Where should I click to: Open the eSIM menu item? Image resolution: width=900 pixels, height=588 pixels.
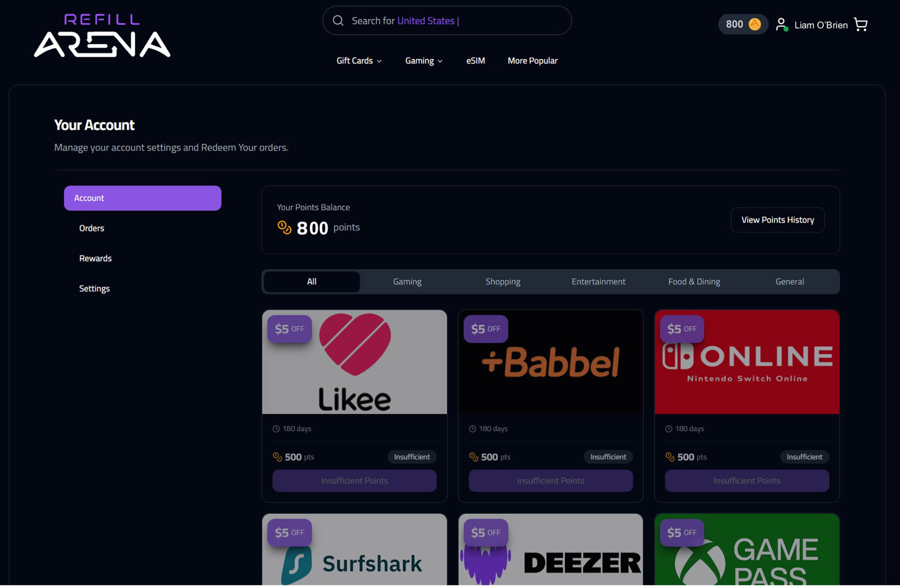[475, 61]
